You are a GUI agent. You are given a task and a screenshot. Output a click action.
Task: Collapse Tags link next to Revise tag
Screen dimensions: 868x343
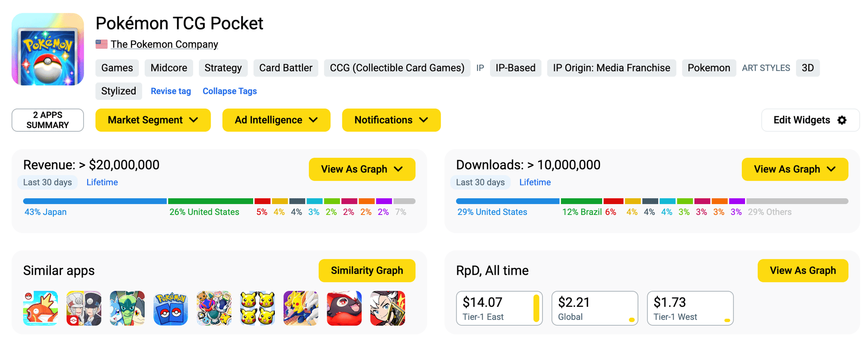[x=230, y=91]
